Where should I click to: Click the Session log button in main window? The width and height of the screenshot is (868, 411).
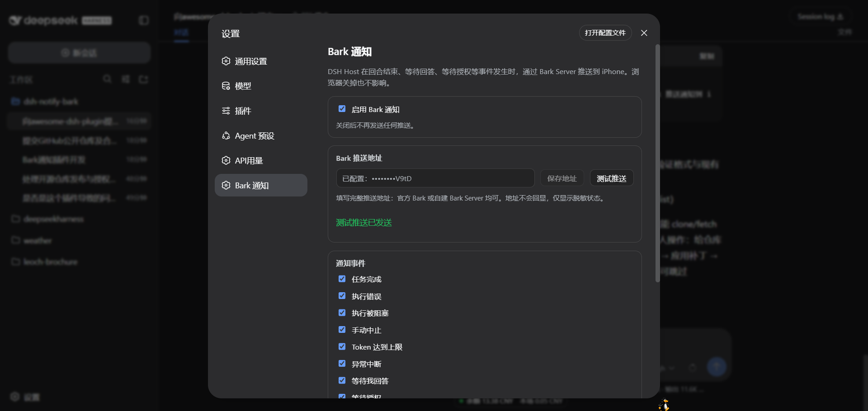(821, 17)
